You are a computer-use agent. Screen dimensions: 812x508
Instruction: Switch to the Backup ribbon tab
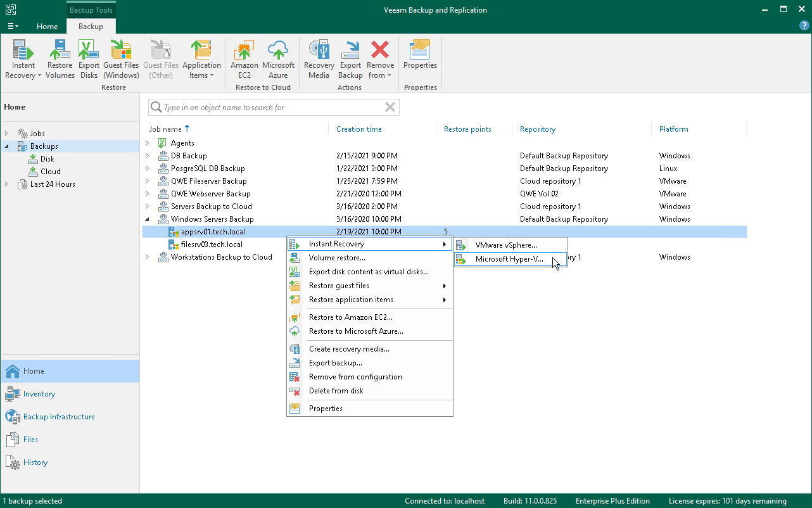click(91, 27)
